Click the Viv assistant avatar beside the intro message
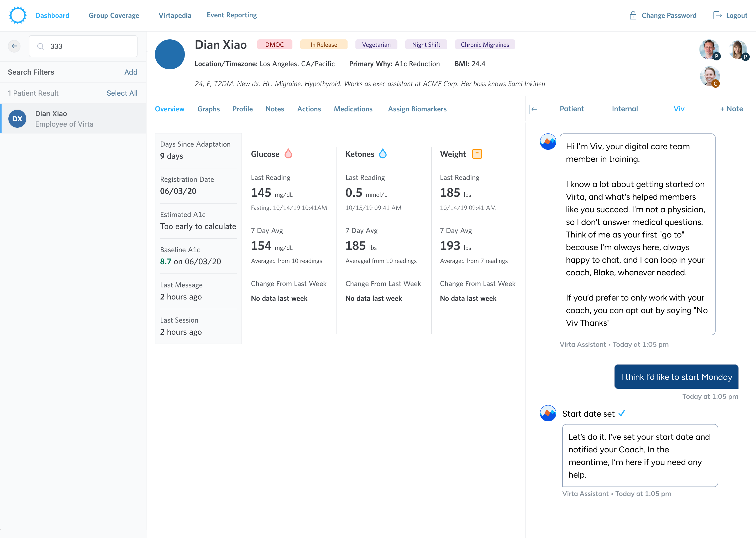This screenshot has width=756, height=538. coord(548,142)
